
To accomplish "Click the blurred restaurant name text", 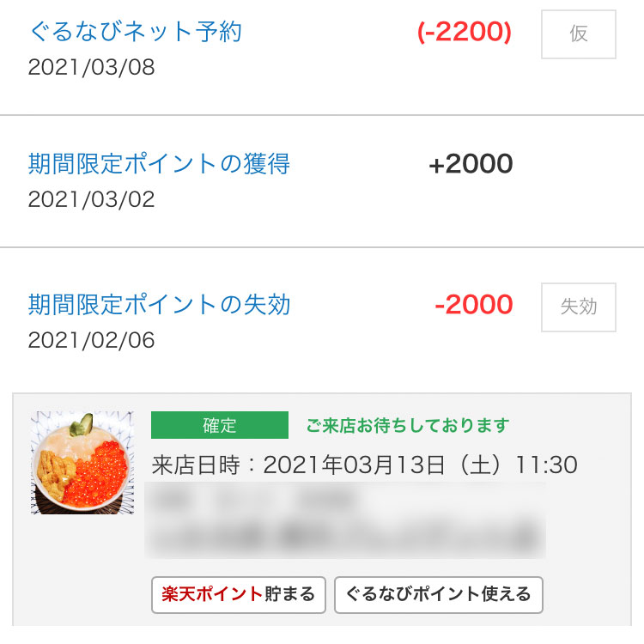I will point(255,501).
